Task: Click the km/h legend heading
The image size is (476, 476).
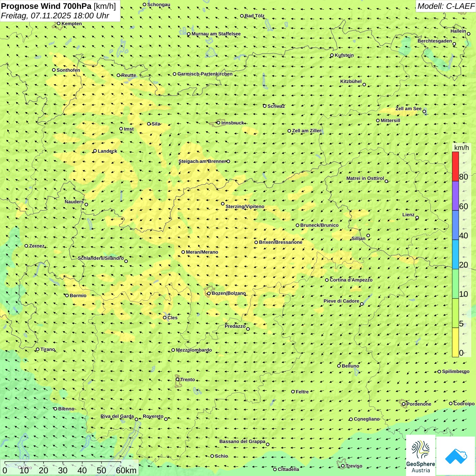Action: [461, 147]
